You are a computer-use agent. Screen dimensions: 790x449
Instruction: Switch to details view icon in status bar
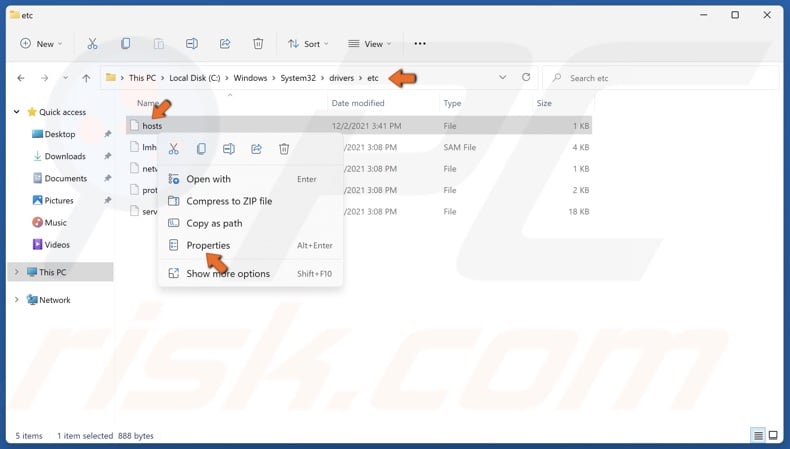tap(758, 435)
